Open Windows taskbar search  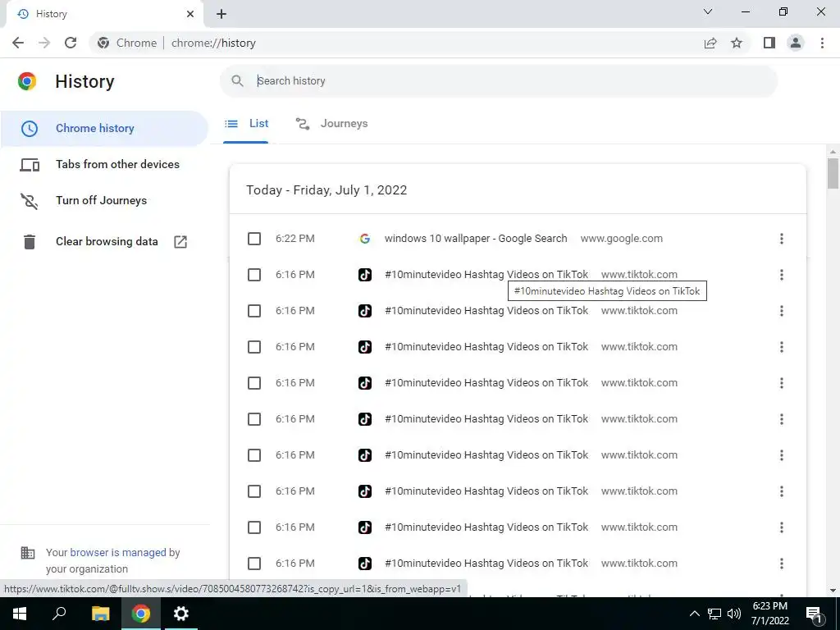59,614
